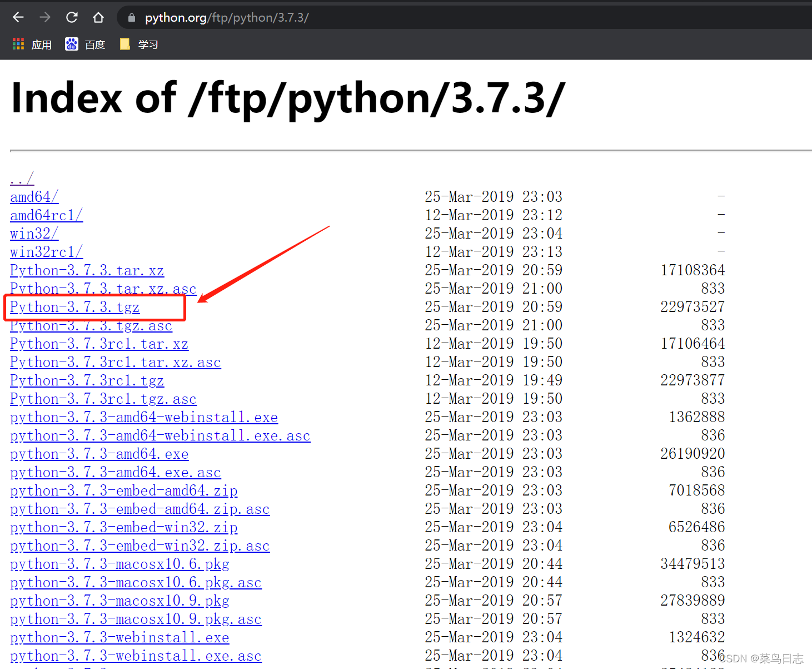Image resolution: width=812 pixels, height=669 pixels.
Task: Open Python-3.7.3rc1.tar.xz.asc link
Action: click(x=116, y=362)
